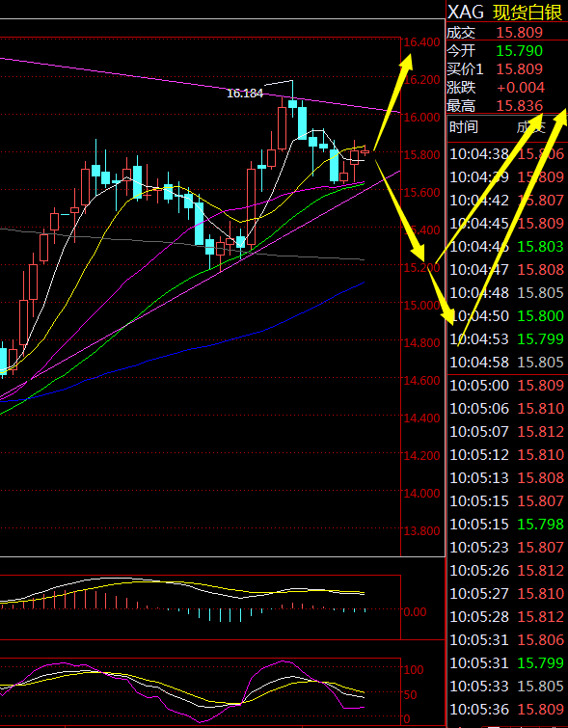Select the 10:04:58 tick row
Image resolution: width=568 pixels, height=728 pixels.
pyautogui.click(x=506, y=363)
